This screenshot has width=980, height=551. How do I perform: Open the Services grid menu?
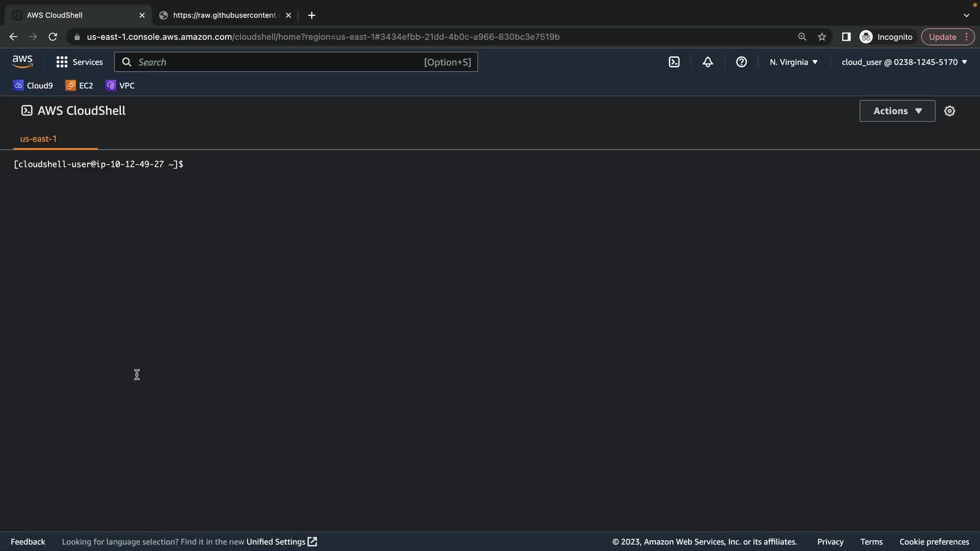(79, 62)
